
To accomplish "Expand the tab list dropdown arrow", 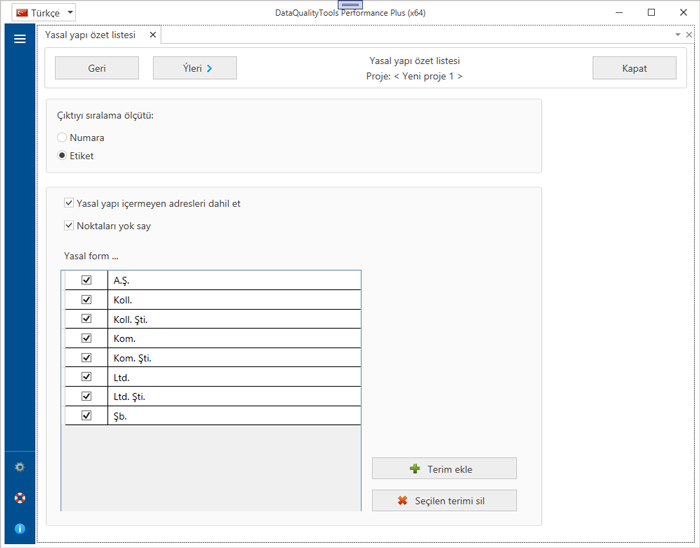I will 677,35.
